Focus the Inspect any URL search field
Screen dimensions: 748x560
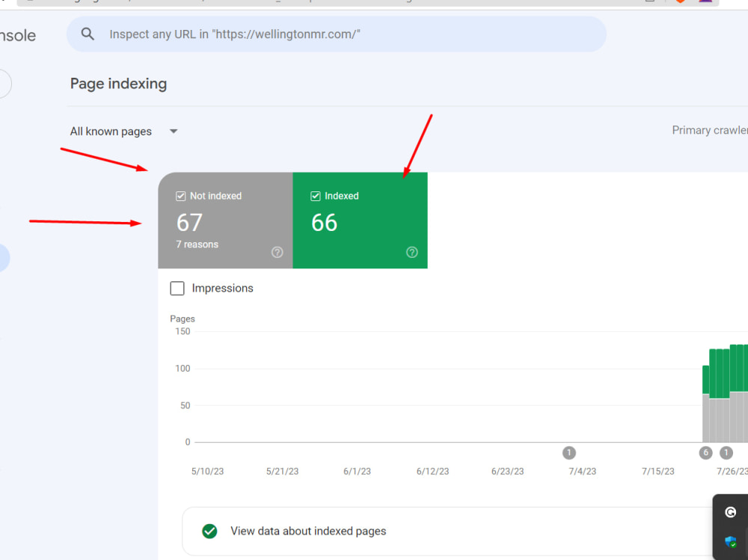tap(337, 34)
